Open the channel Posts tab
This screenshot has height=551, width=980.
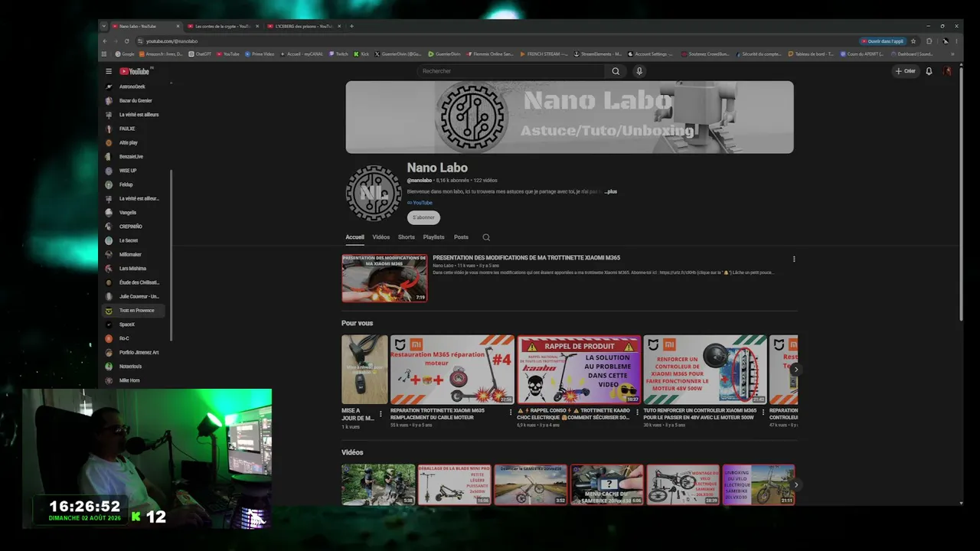[461, 237]
